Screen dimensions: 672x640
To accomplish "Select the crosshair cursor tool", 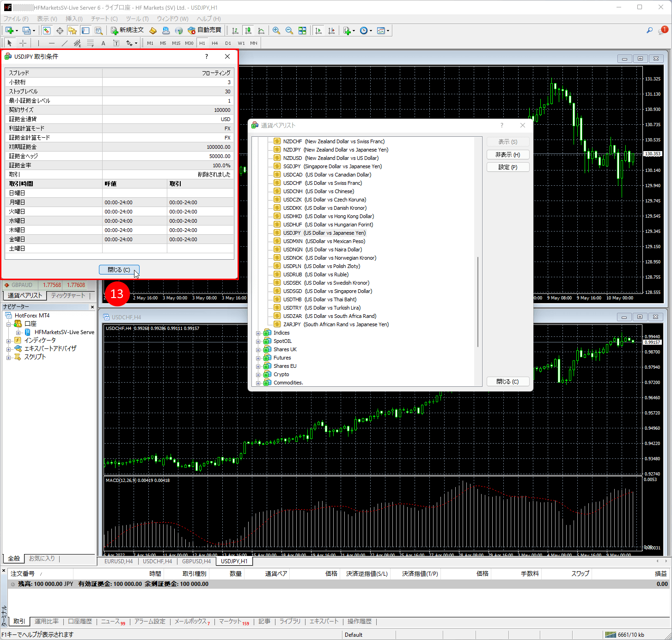I will coord(23,43).
